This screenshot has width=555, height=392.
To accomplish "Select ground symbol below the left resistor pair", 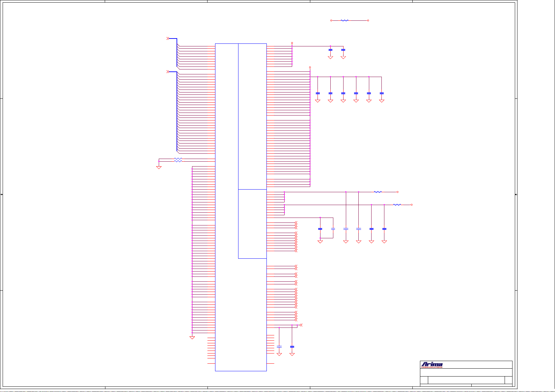I will point(159,168).
